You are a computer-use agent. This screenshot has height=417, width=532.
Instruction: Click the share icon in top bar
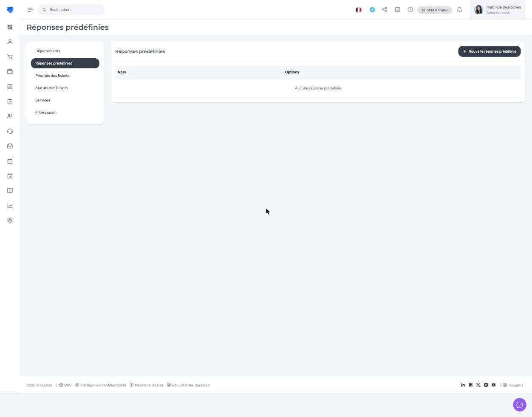point(385,10)
